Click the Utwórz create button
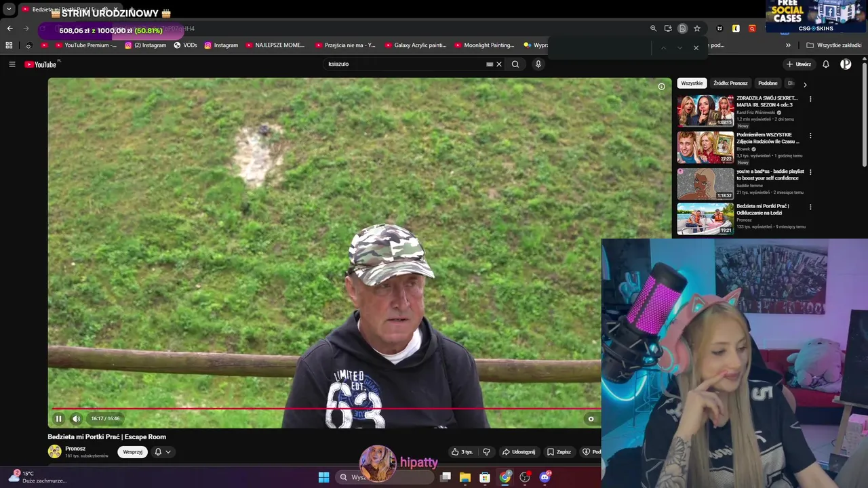Screen dimensions: 868x488 click(799, 64)
